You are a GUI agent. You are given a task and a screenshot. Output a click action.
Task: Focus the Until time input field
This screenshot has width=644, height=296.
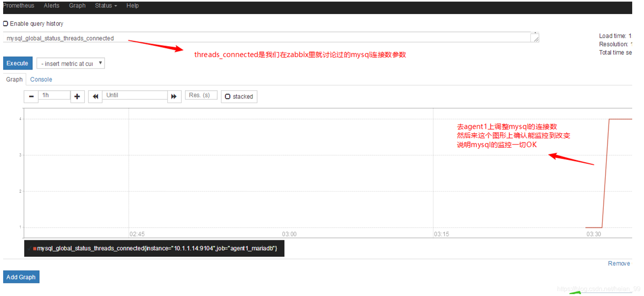pyautogui.click(x=135, y=95)
